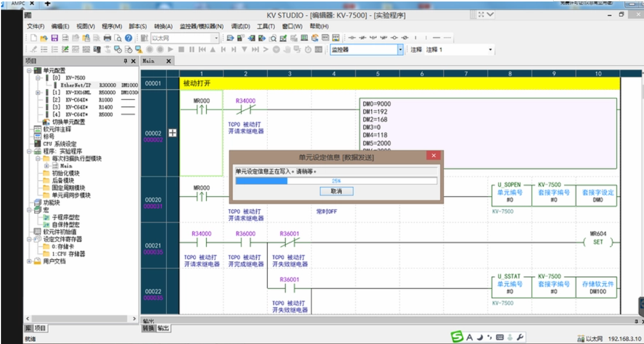The height and width of the screenshot is (344, 644).
Task: Click the New file icon in toolbar
Action: click(33, 38)
